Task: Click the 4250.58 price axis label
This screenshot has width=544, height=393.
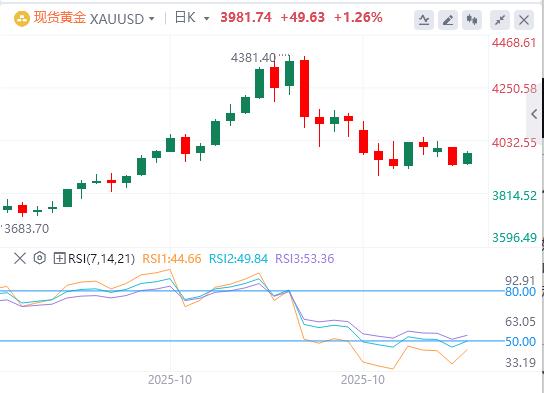Action: (514, 89)
